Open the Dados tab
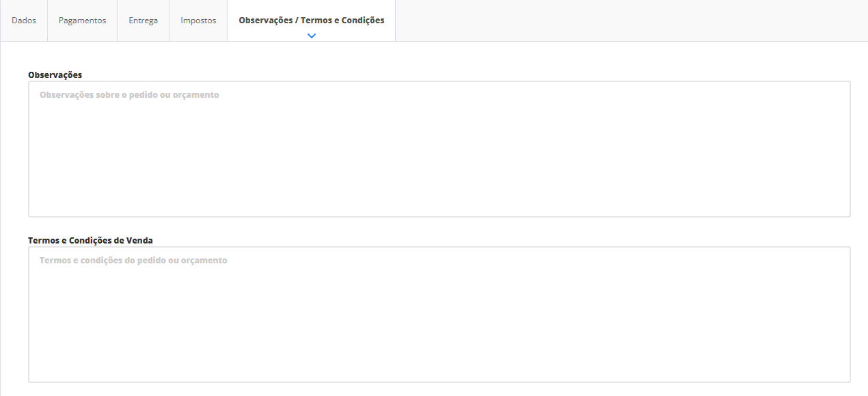 (x=24, y=21)
